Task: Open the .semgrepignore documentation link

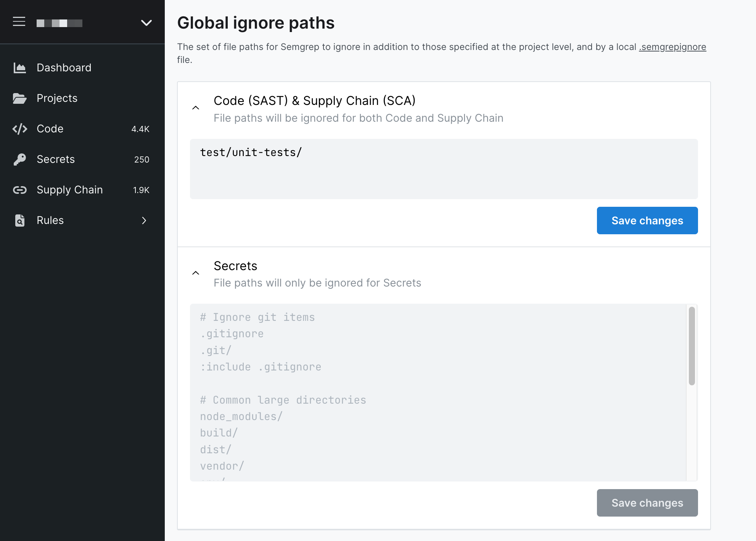Action: 672,47
